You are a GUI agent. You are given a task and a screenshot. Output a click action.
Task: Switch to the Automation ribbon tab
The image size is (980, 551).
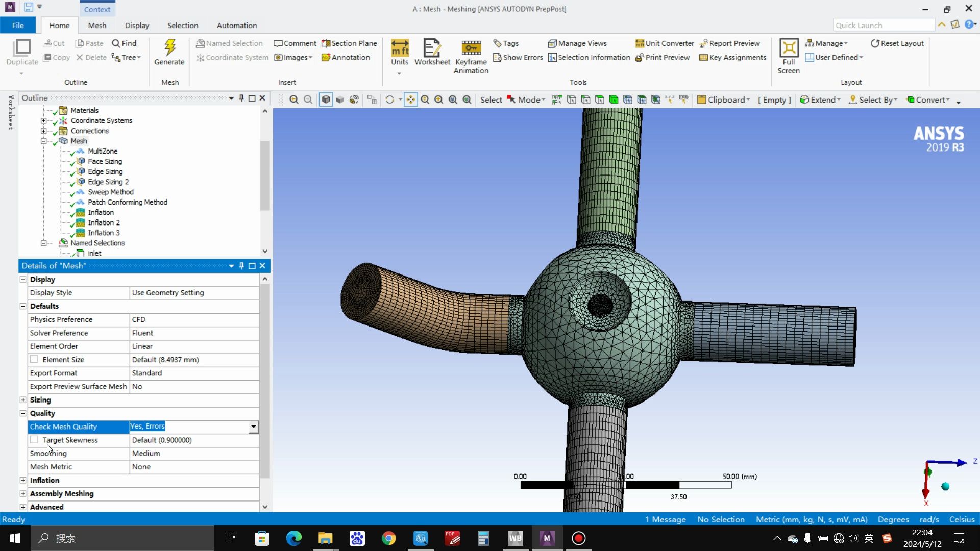(236, 25)
